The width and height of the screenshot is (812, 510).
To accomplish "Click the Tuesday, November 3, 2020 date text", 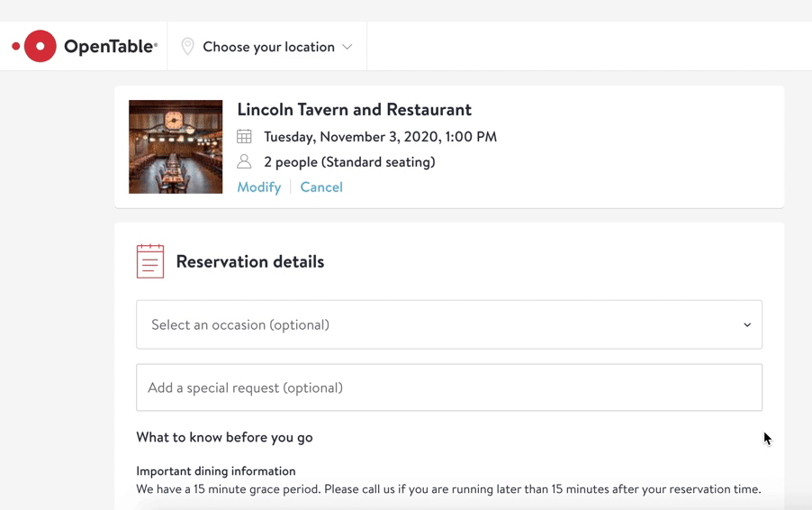I will [380, 137].
